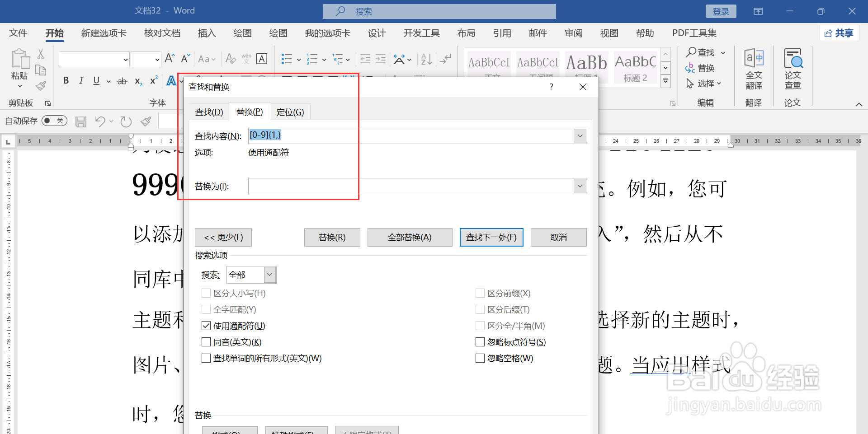Image resolution: width=868 pixels, height=434 pixels.
Task: Click the undo arrow icon
Action: point(100,121)
